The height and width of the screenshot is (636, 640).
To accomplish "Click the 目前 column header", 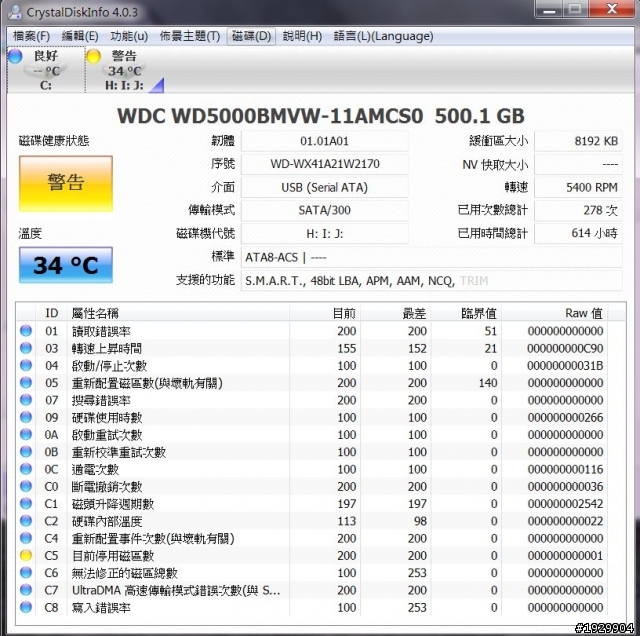I will [x=324, y=313].
